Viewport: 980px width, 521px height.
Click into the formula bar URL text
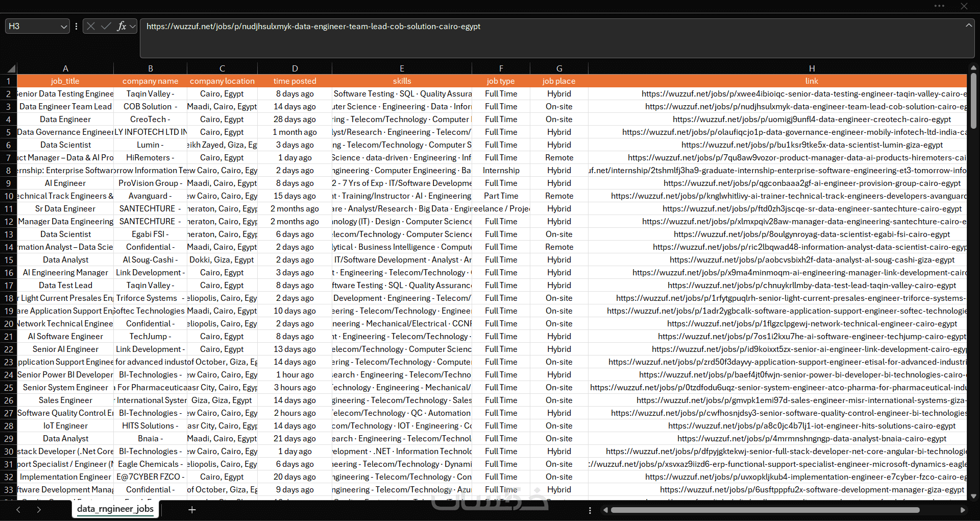313,26
